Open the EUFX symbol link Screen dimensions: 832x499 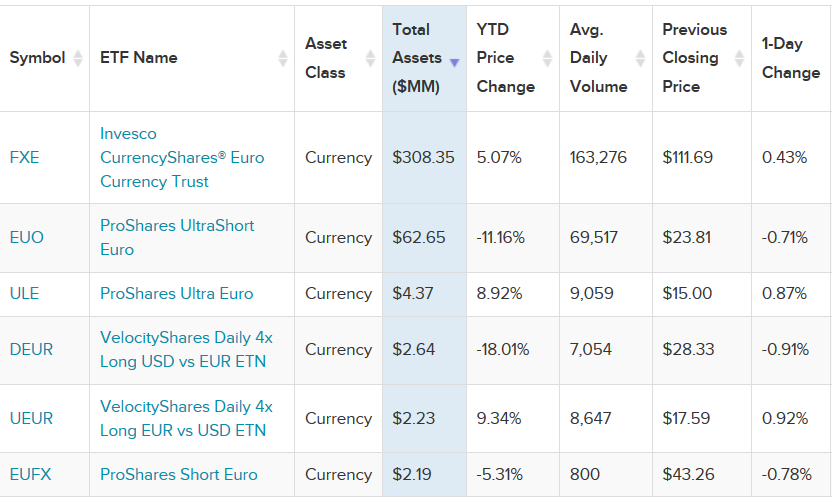click(x=30, y=474)
